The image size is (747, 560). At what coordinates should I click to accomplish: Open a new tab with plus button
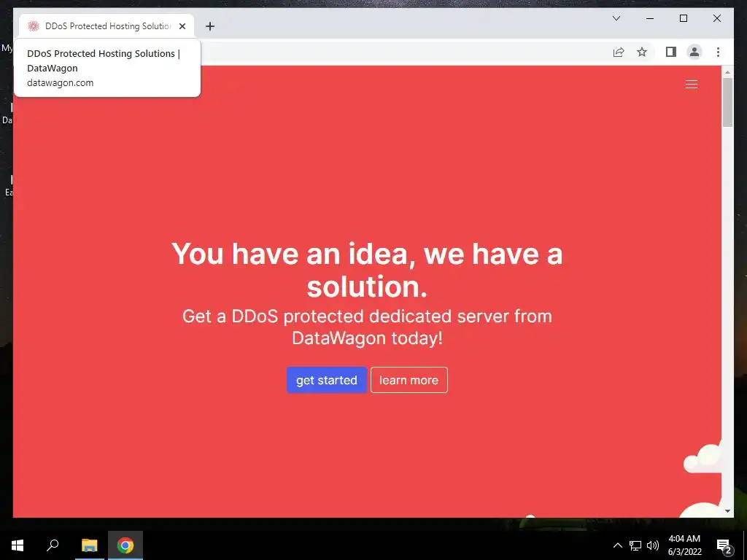point(210,26)
